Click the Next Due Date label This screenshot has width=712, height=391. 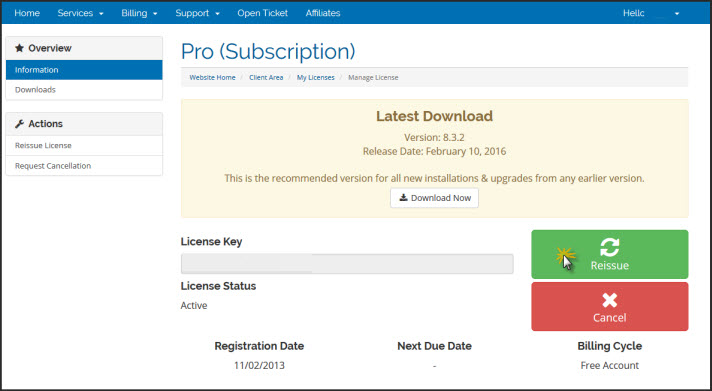[x=434, y=346]
